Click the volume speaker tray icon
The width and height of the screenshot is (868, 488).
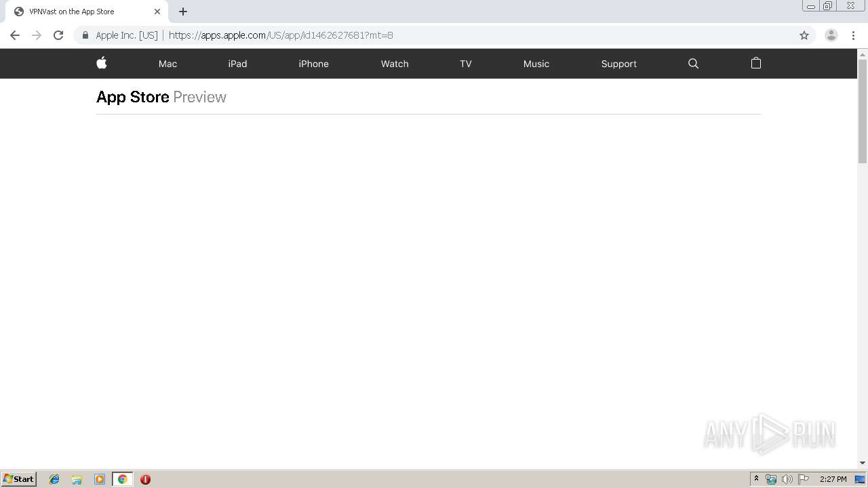pyautogui.click(x=787, y=479)
